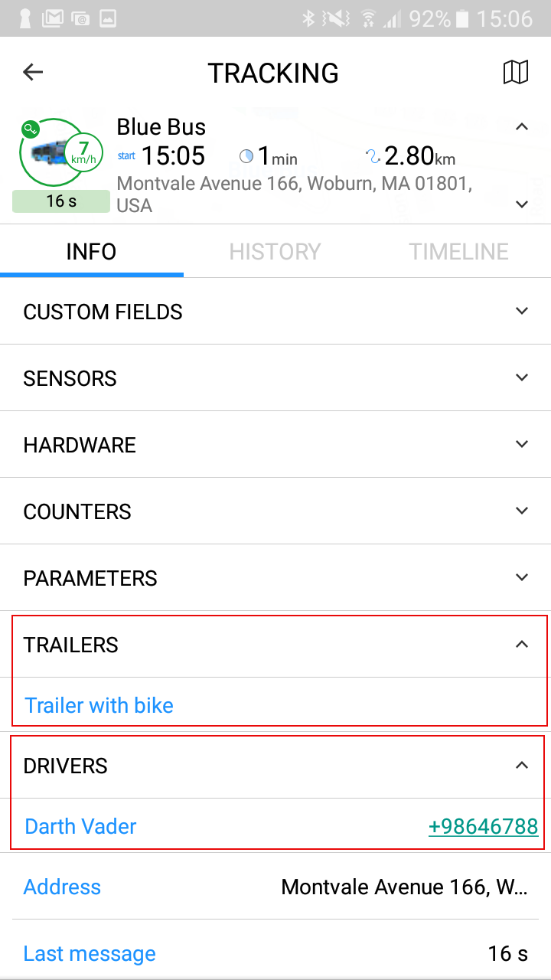Image resolution: width=551 pixels, height=980 pixels.
Task: Call driver via +98646788 phone link
Action: 484,827
